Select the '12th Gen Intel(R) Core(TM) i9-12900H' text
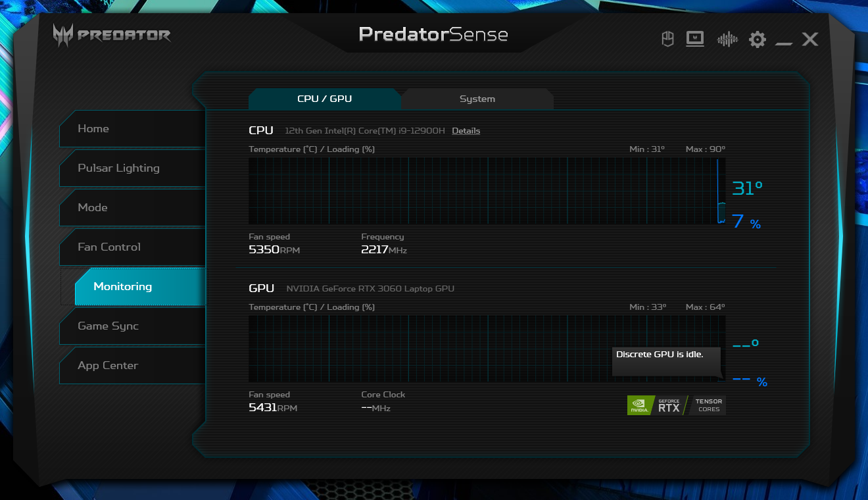The height and width of the screenshot is (500, 868). [x=364, y=131]
